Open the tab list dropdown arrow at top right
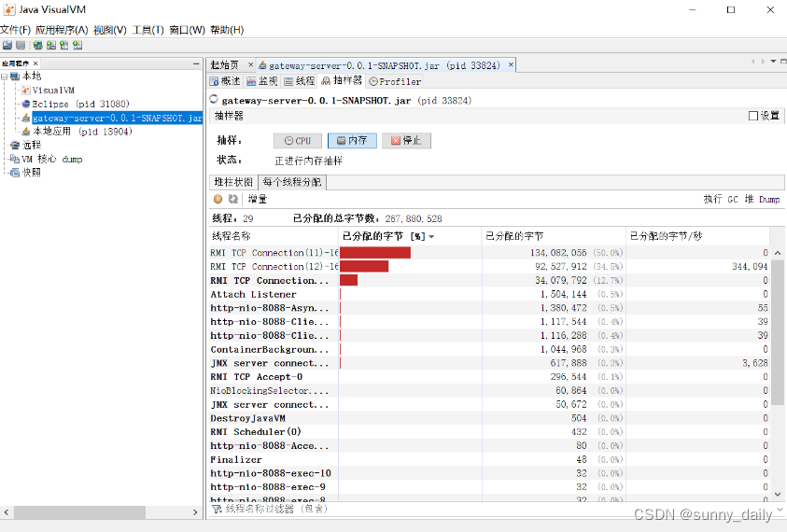Viewport: 787px width, 532px height. pyautogui.click(x=773, y=62)
